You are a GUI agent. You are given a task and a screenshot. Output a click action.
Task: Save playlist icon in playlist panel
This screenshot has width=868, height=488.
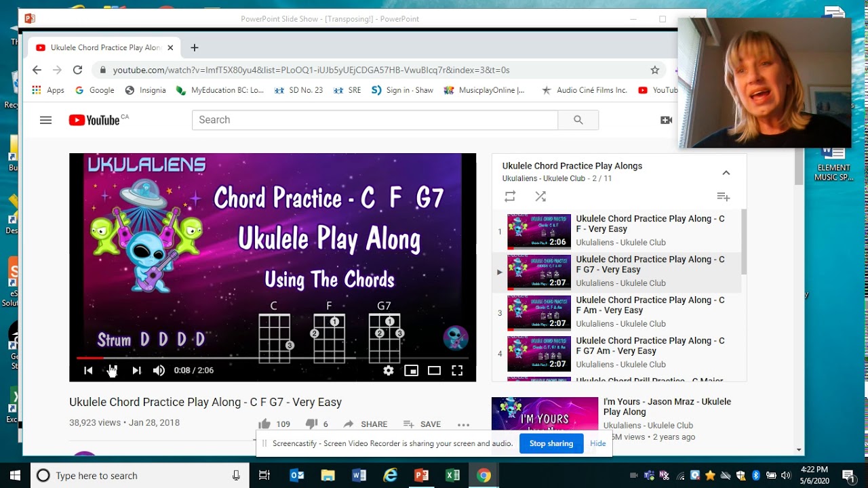(724, 197)
